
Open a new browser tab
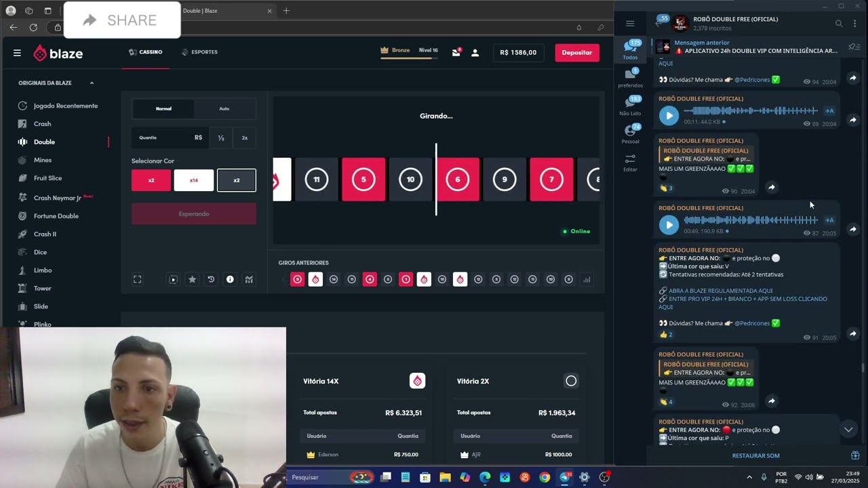(x=286, y=11)
